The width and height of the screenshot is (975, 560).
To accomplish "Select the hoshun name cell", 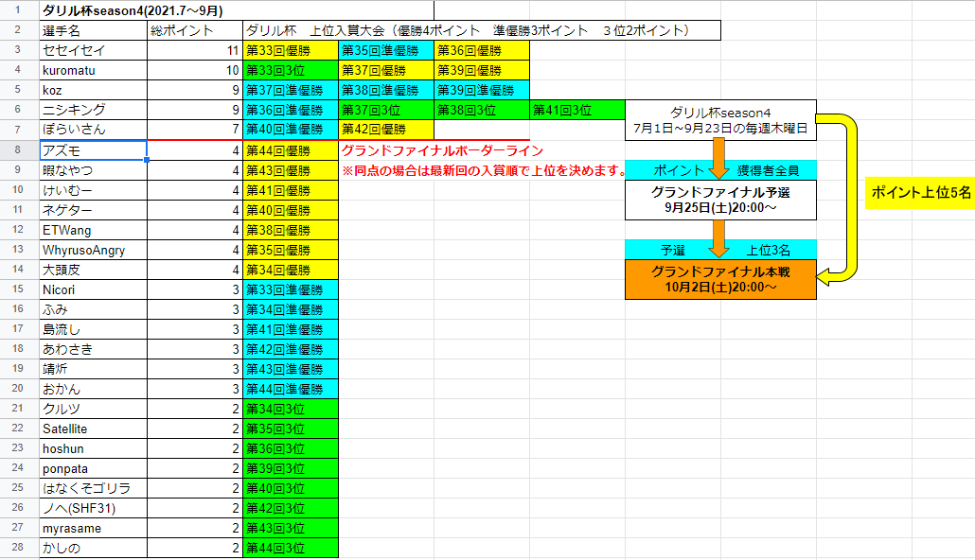I will point(94,448).
